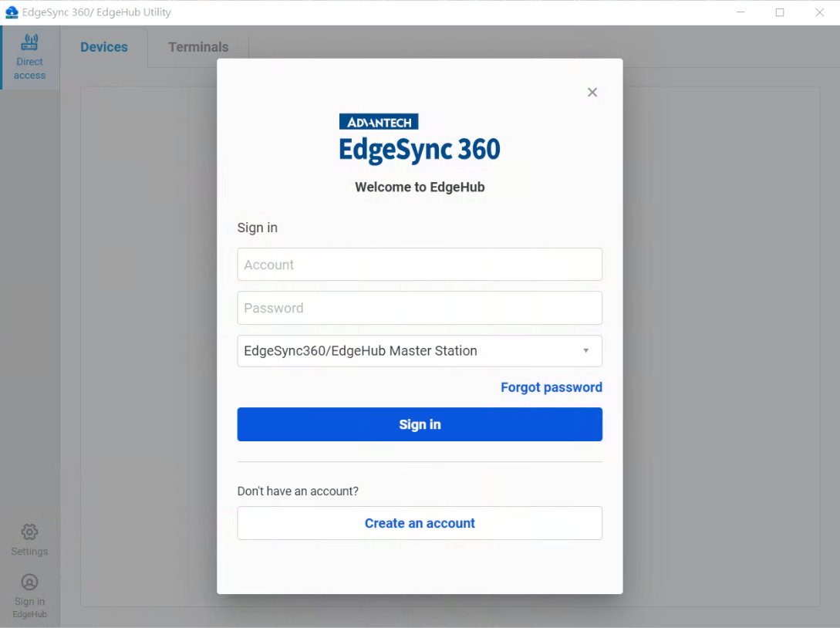Click the blue Sign in button
The width and height of the screenshot is (840, 628).
click(x=420, y=424)
